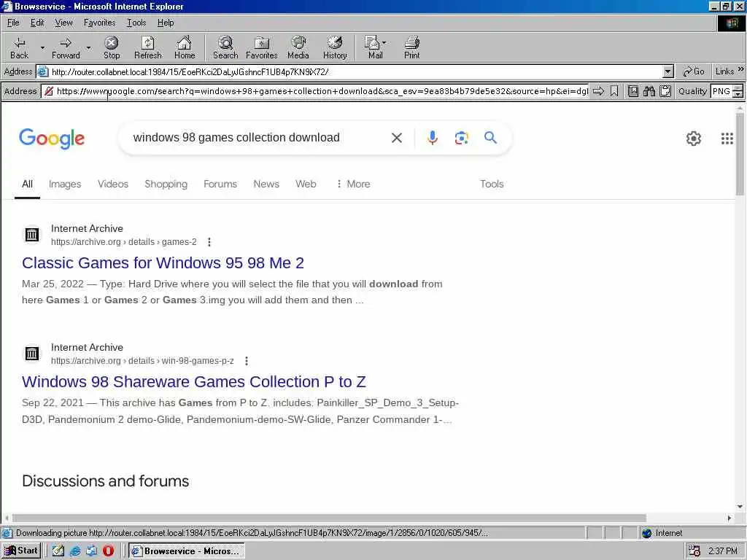This screenshot has width=747, height=560.
Task: Switch to the Web results tab
Action: 306,184
